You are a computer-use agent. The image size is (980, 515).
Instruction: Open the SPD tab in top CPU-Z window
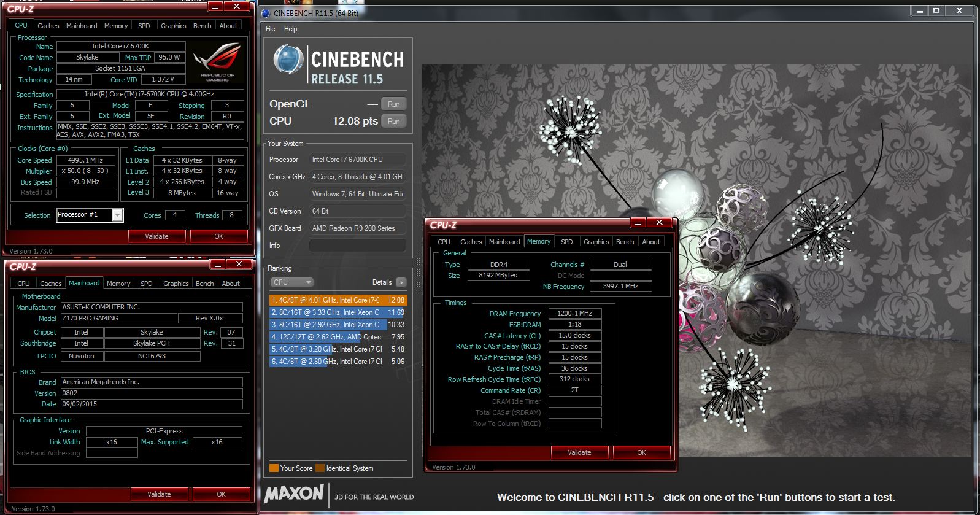[x=144, y=26]
